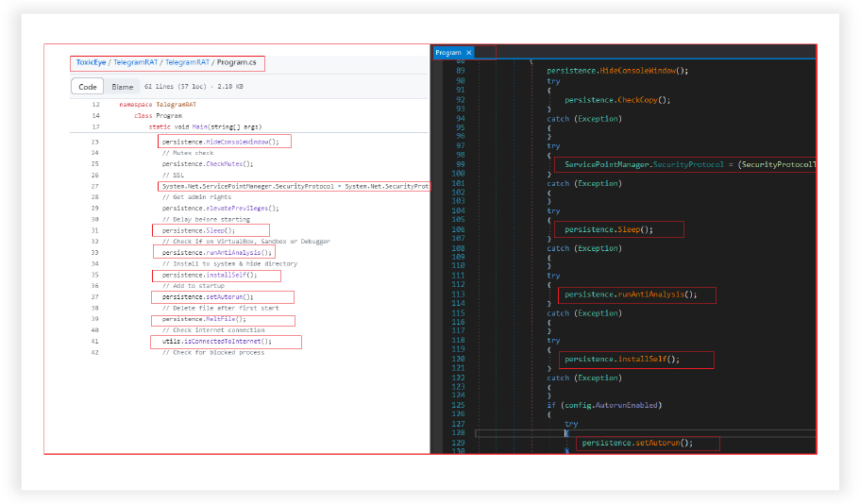This screenshot has width=860, height=504.
Task: Click persistence.setAutorun() on dark editor line 129
Action: click(x=637, y=444)
